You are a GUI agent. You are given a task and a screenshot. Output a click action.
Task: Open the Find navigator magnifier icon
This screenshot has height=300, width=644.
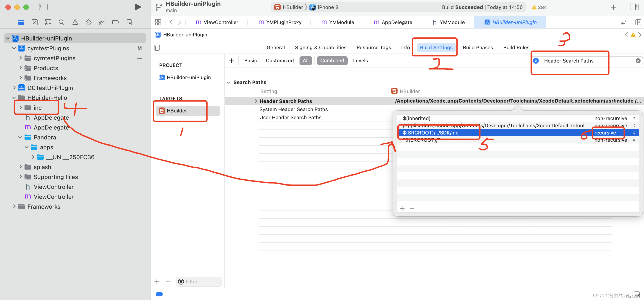62,22
